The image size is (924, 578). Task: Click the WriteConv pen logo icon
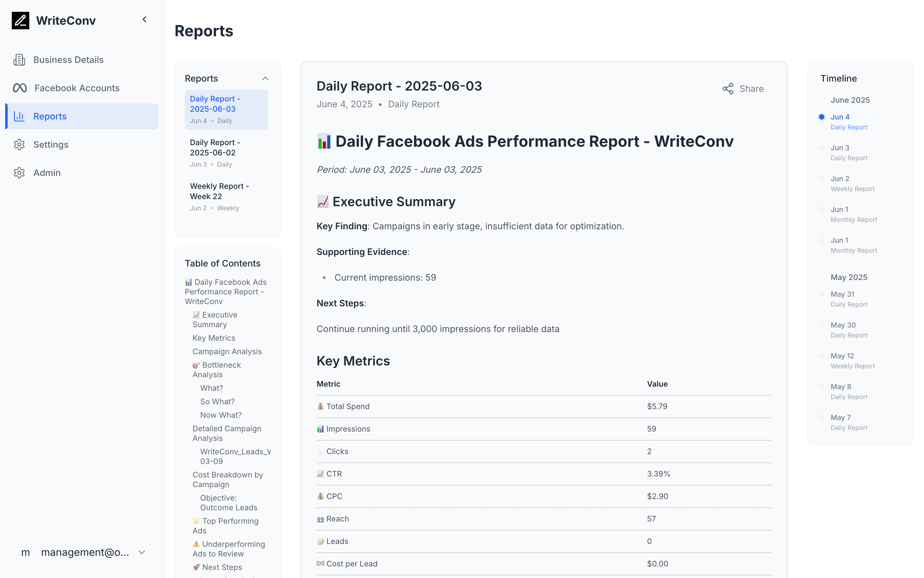click(21, 20)
